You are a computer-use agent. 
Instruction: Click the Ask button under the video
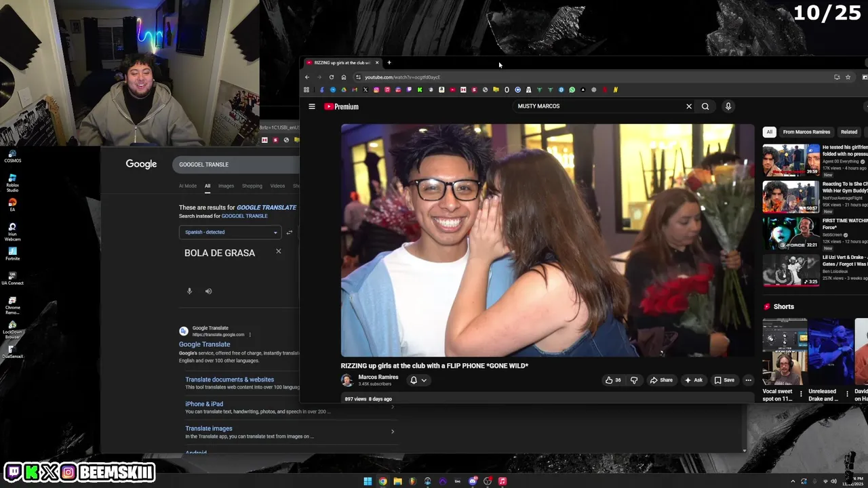694,380
